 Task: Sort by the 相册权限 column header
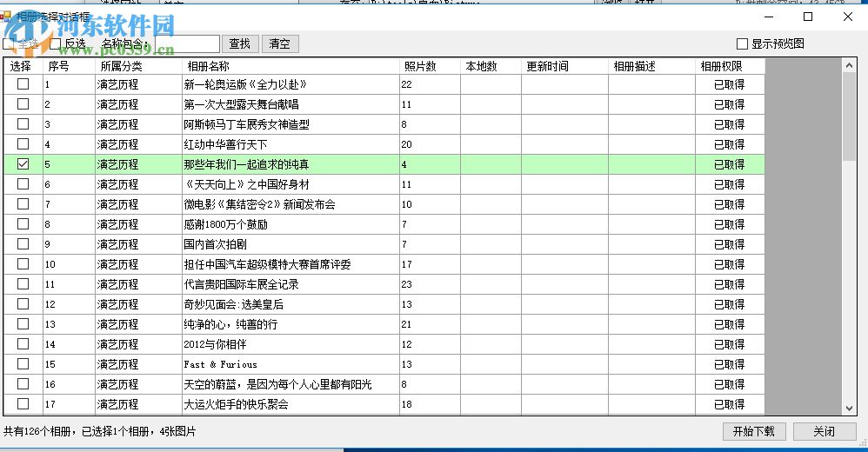point(731,66)
